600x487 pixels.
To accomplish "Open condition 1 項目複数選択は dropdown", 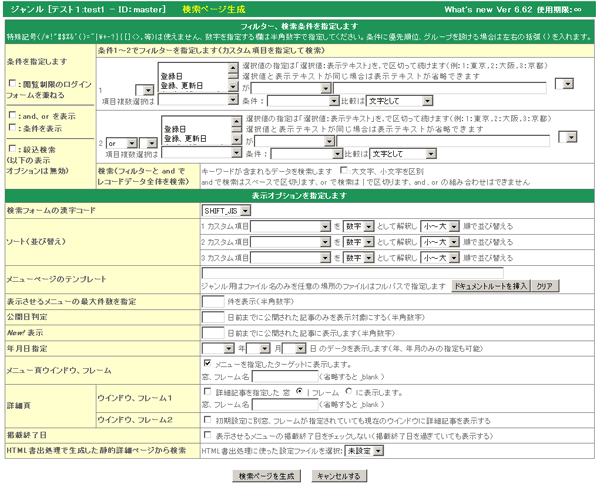I will (198, 100).
